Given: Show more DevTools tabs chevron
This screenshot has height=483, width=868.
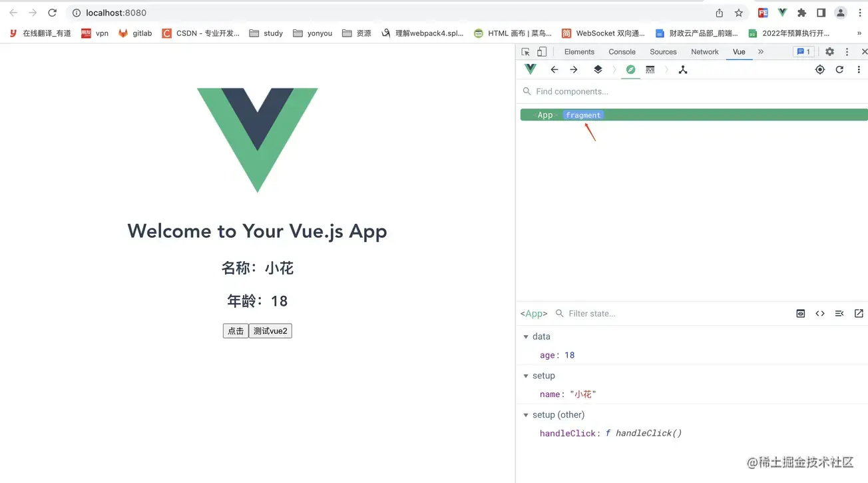Looking at the screenshot, I should pyautogui.click(x=761, y=51).
